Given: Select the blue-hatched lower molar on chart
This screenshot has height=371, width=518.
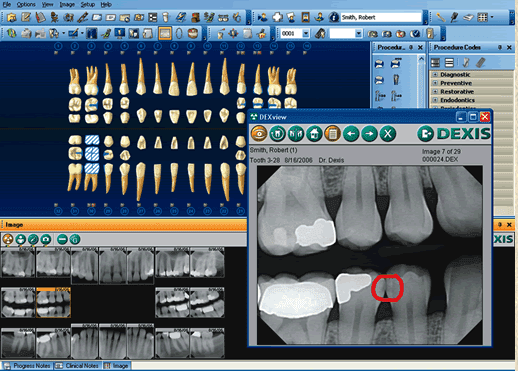Looking at the screenshot, I should pyautogui.click(x=92, y=154).
